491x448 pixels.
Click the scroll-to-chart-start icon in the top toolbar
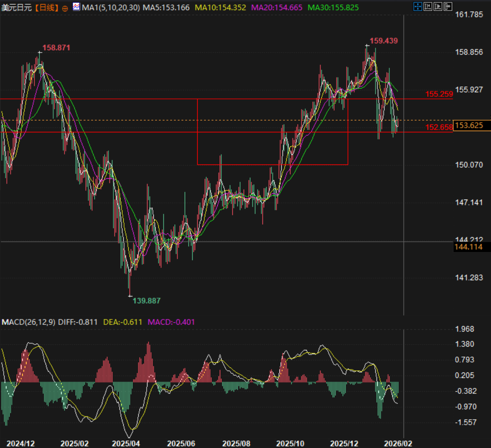coord(427,6)
